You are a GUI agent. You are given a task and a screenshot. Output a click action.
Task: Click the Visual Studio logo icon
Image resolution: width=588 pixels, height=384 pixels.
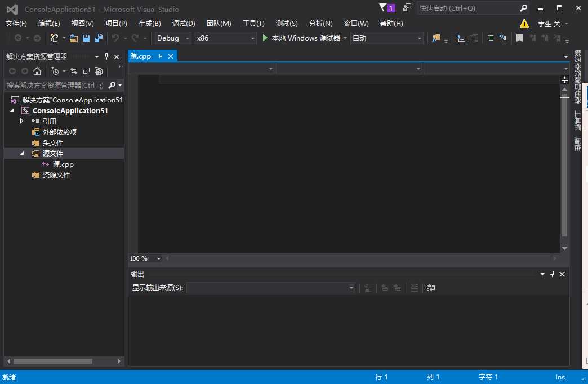coord(12,9)
